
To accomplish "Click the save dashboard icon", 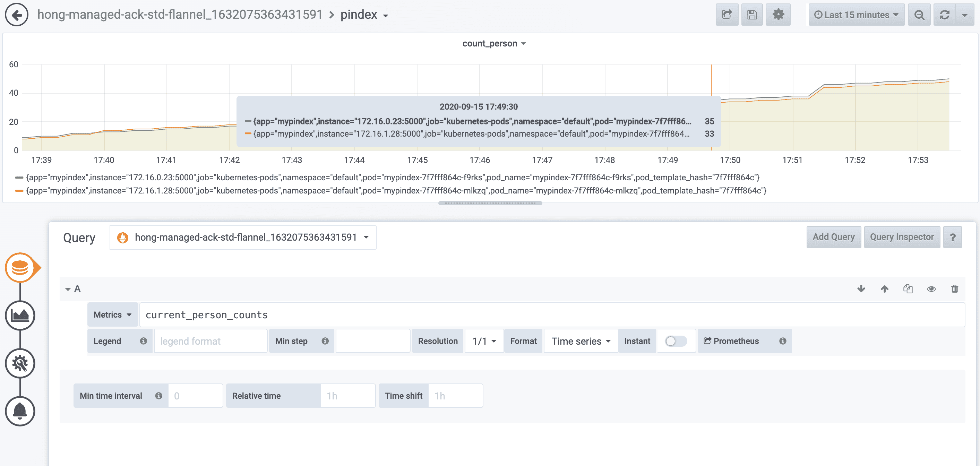I will 752,15.
